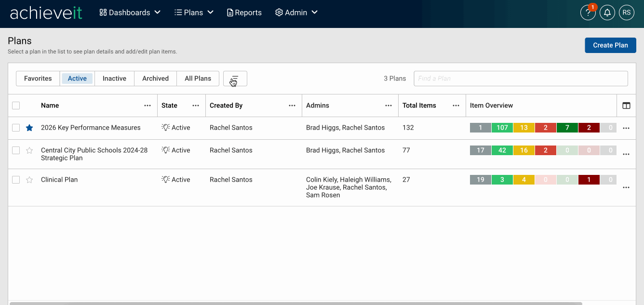Open the 2026 Key Performance Measures plan

coord(91,128)
